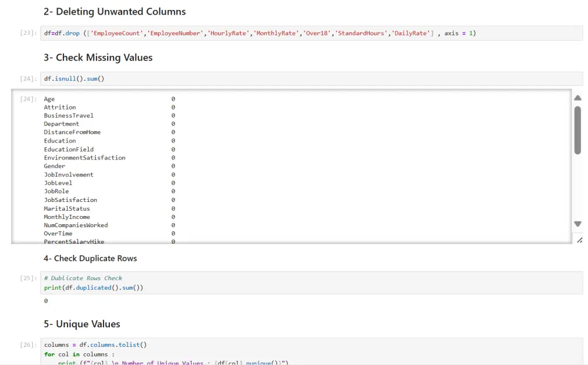Click the MonthlyIncome row in output
This screenshot has height=365, width=588.
pos(67,217)
